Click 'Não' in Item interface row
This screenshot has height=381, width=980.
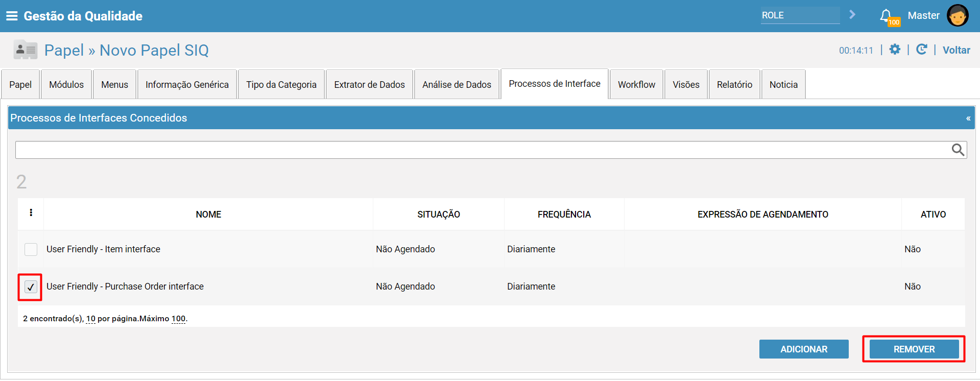pos(913,249)
